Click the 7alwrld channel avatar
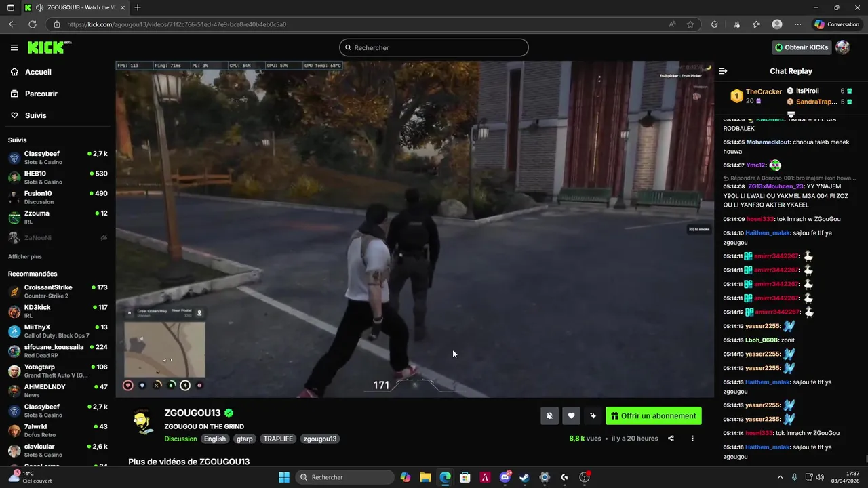This screenshot has width=868, height=488. [14, 430]
